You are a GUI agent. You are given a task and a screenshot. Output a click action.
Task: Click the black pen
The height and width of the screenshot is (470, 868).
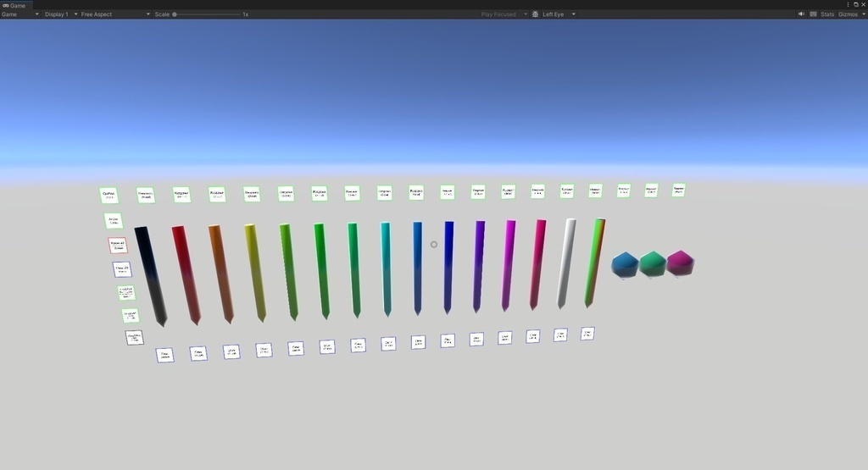pyautogui.click(x=150, y=276)
